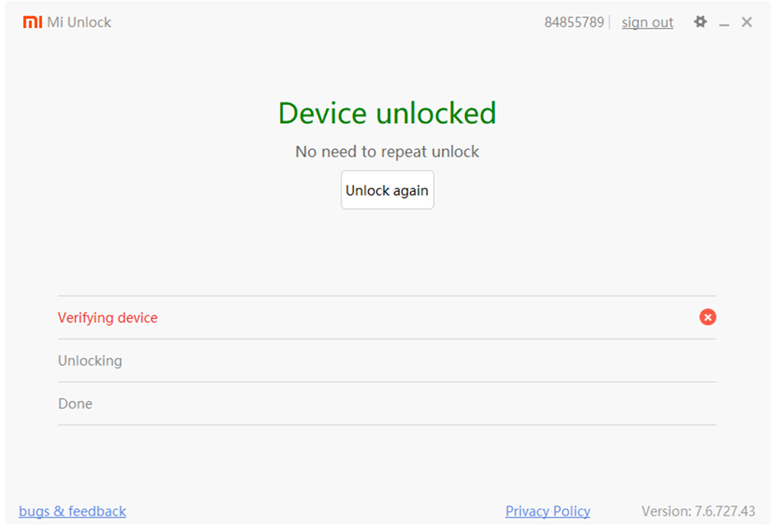Screen dimensions: 778x532
Task: Click the orange Mi logo icon
Action: [x=32, y=22]
